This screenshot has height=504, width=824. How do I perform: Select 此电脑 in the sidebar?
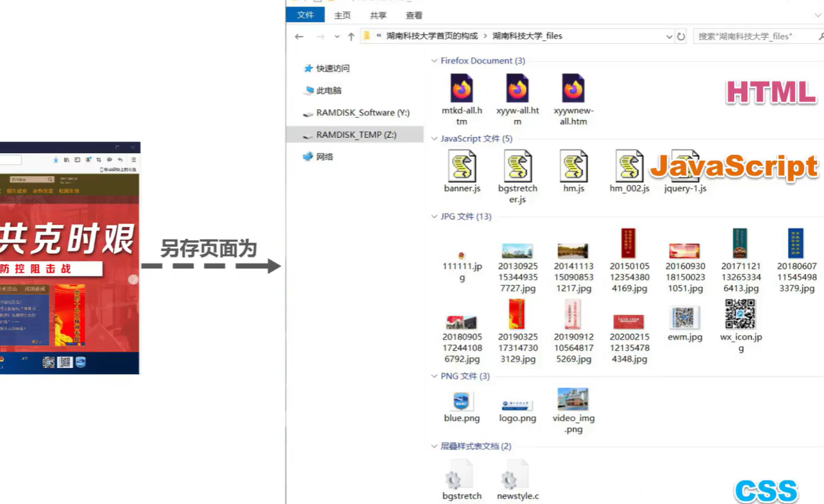[330, 90]
